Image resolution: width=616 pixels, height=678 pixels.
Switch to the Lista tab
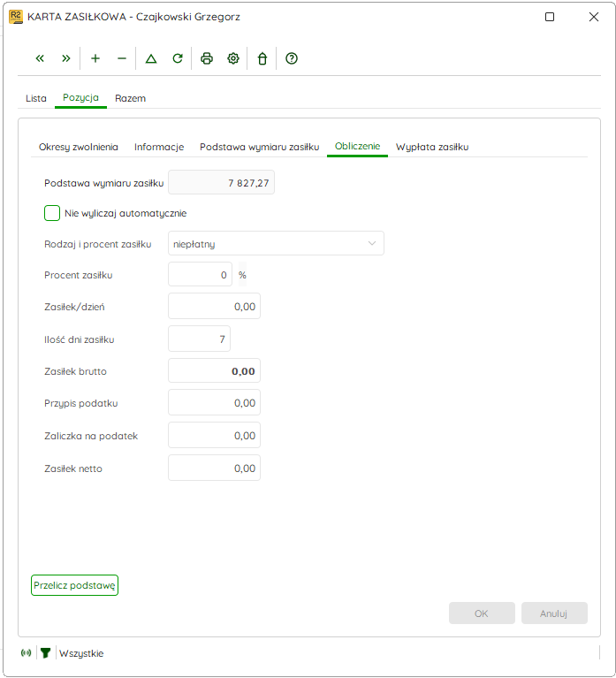pyautogui.click(x=36, y=98)
